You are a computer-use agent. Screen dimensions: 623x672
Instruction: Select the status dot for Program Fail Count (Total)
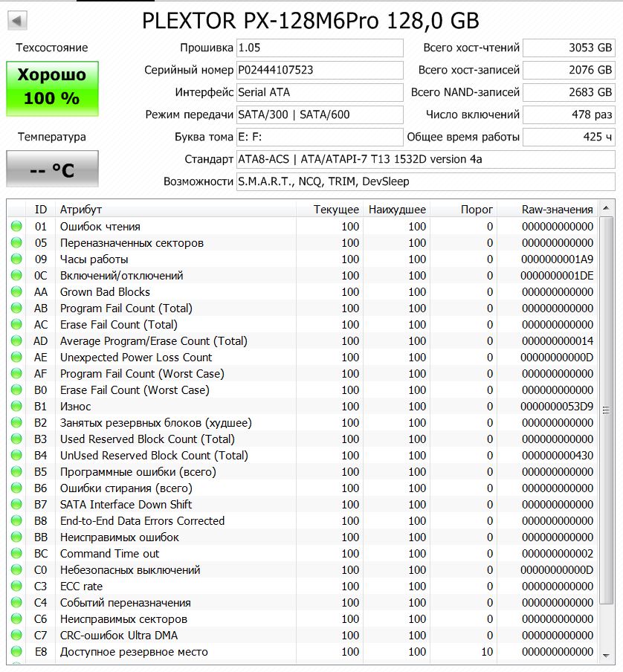pyautogui.click(x=16, y=308)
